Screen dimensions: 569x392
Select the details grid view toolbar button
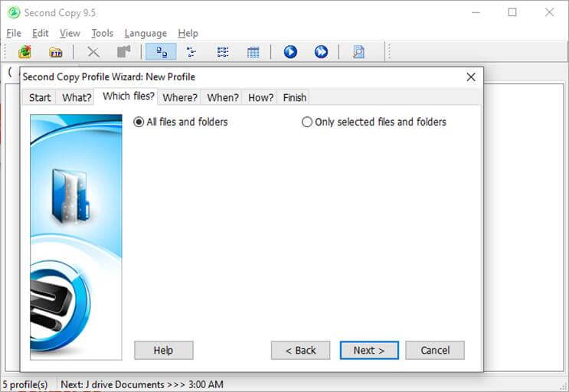[253, 52]
